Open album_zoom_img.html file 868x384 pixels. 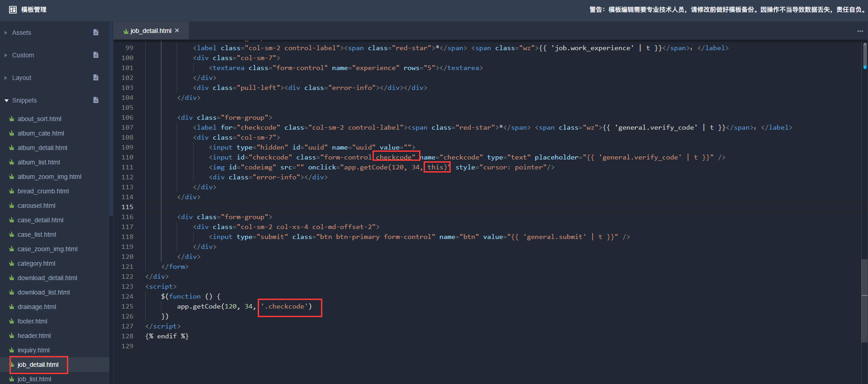tap(49, 177)
